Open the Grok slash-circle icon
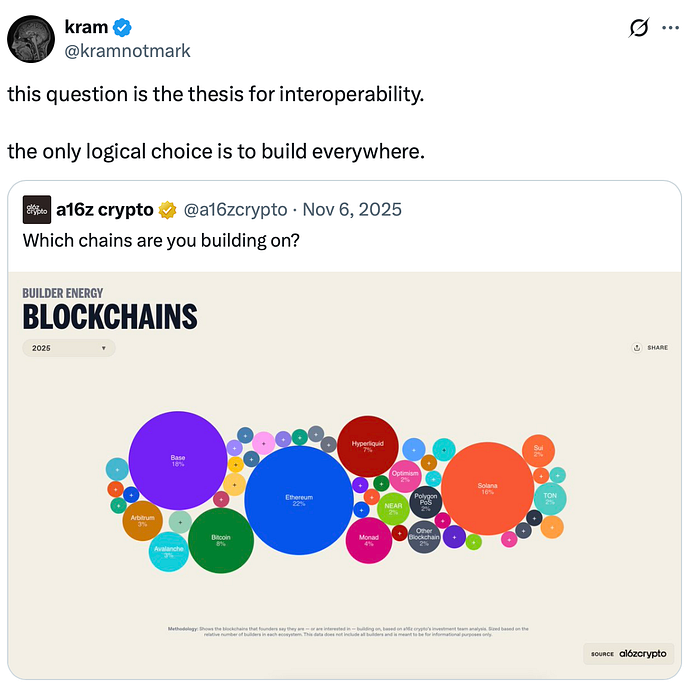 (637, 29)
